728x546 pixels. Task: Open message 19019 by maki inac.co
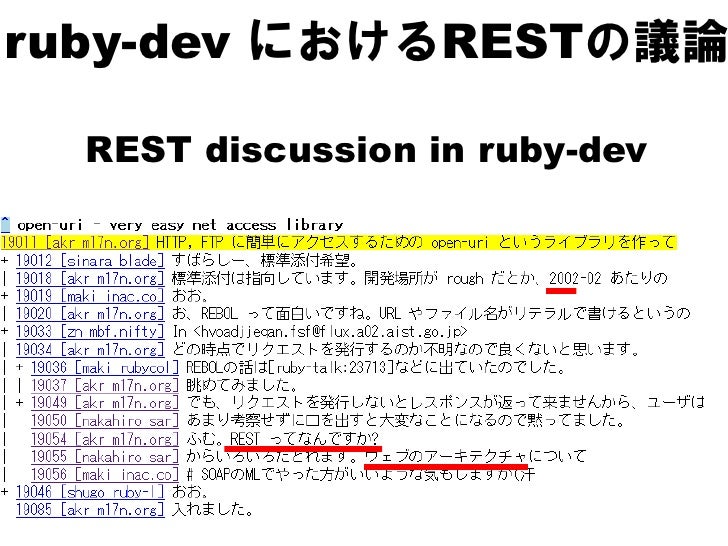90,296
